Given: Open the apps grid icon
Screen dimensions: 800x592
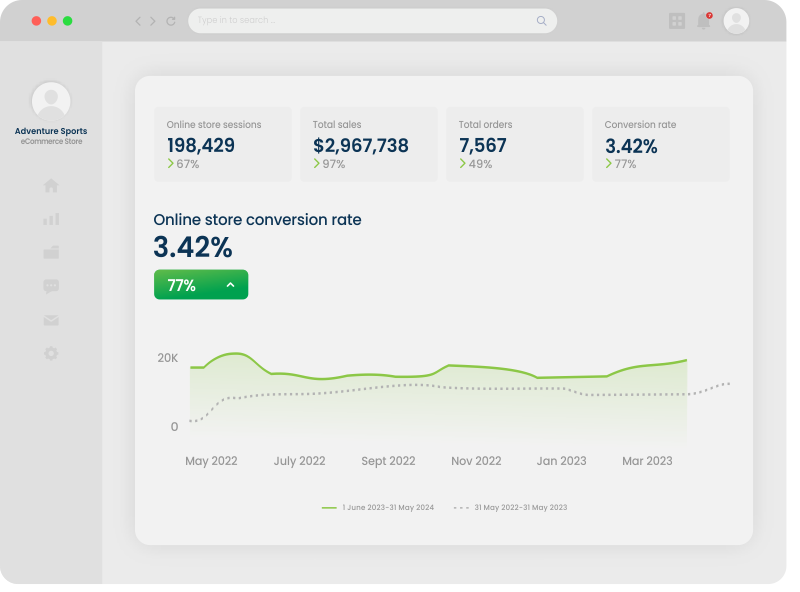Looking at the screenshot, I should click(677, 21).
